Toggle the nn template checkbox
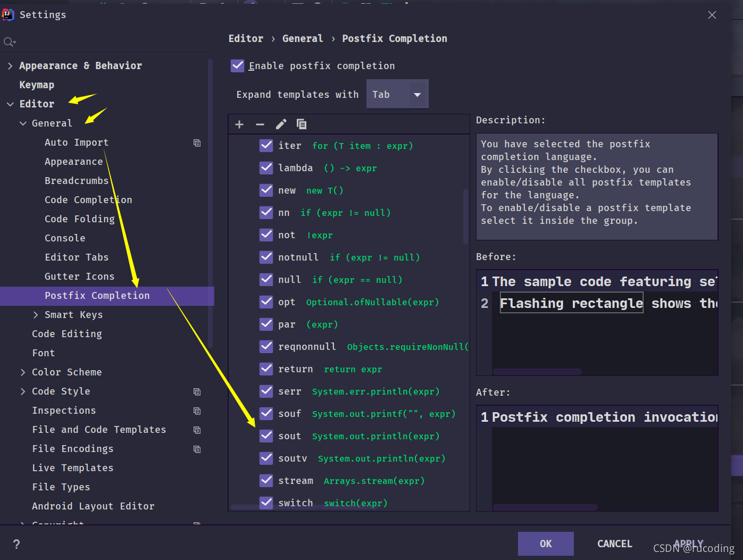The height and width of the screenshot is (560, 743). point(266,213)
